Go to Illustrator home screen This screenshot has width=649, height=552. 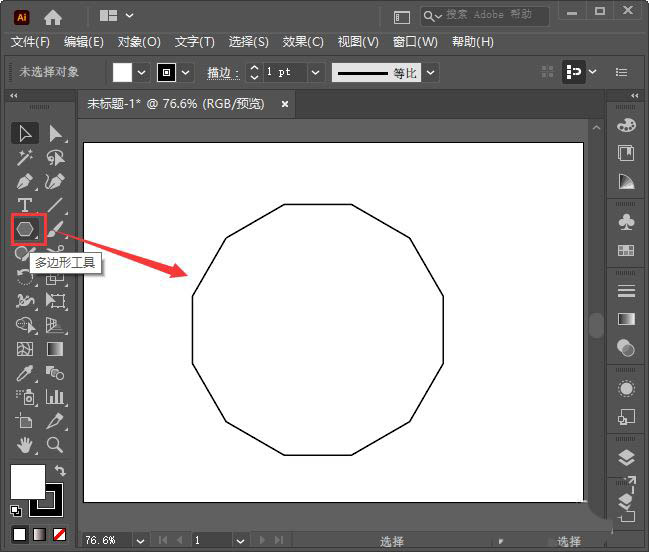[x=53, y=17]
